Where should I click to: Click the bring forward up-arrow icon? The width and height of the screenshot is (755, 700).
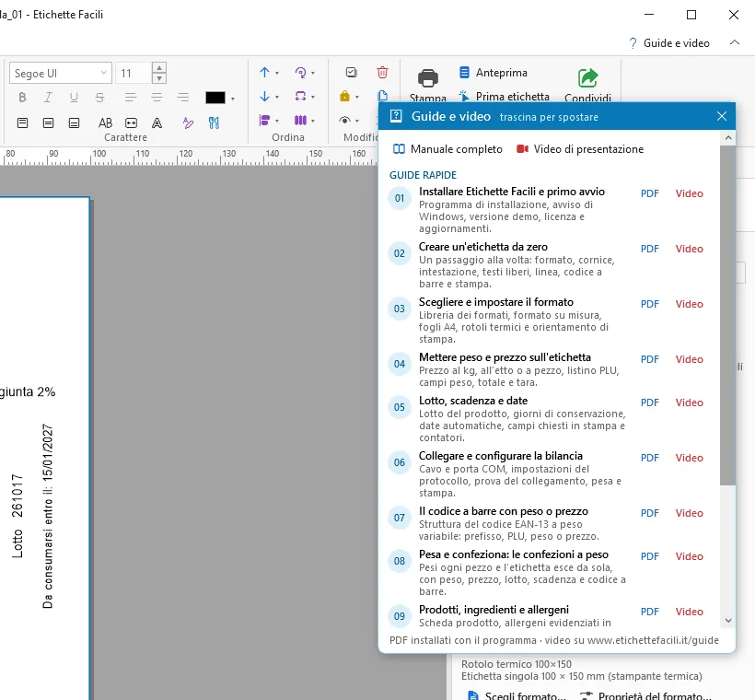pyautogui.click(x=264, y=72)
